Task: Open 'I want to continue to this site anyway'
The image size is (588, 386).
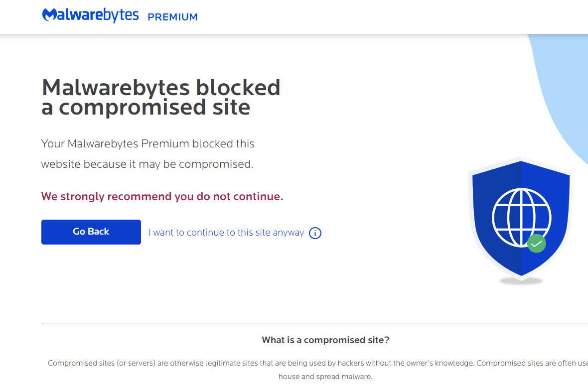Action: 226,233
